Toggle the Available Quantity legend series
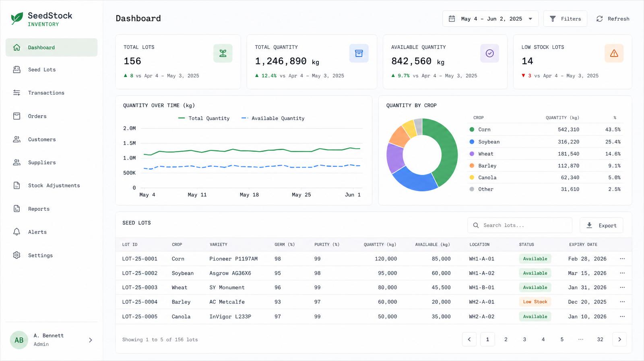The width and height of the screenshot is (644, 361). tap(273, 118)
